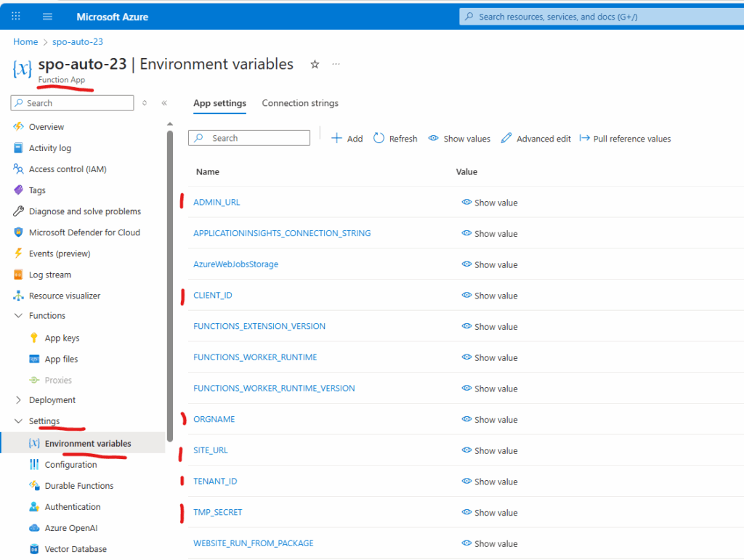Collapse the sidebar with double chevron
This screenshot has height=560, width=744.
(x=164, y=103)
